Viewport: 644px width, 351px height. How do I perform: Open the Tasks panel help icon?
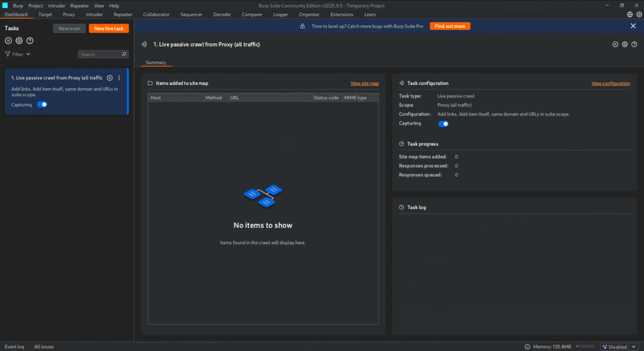pos(30,41)
